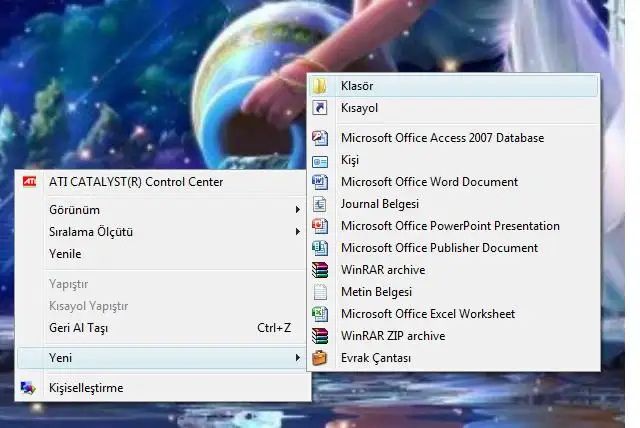
Task: Select Microsoft Office Word Document entry
Action: coord(453,182)
